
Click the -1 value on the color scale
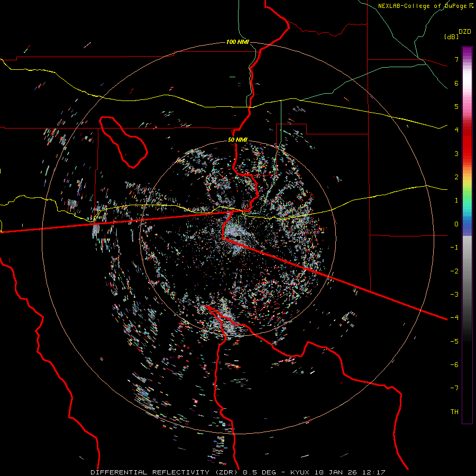point(454,248)
